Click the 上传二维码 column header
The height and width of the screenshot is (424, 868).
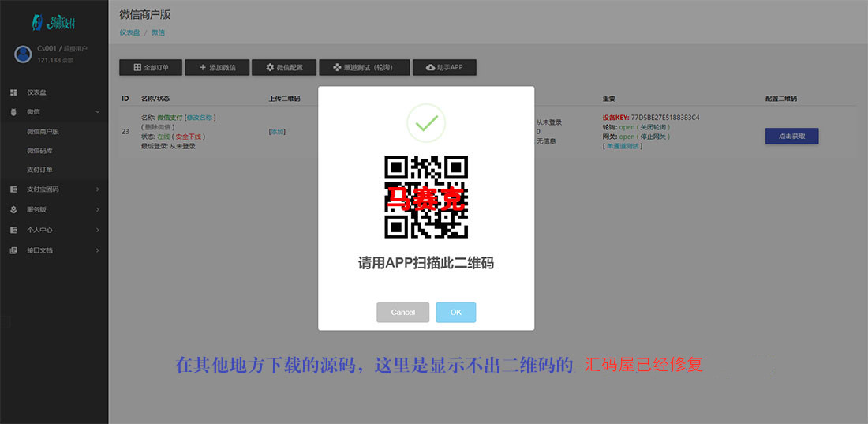(284, 99)
